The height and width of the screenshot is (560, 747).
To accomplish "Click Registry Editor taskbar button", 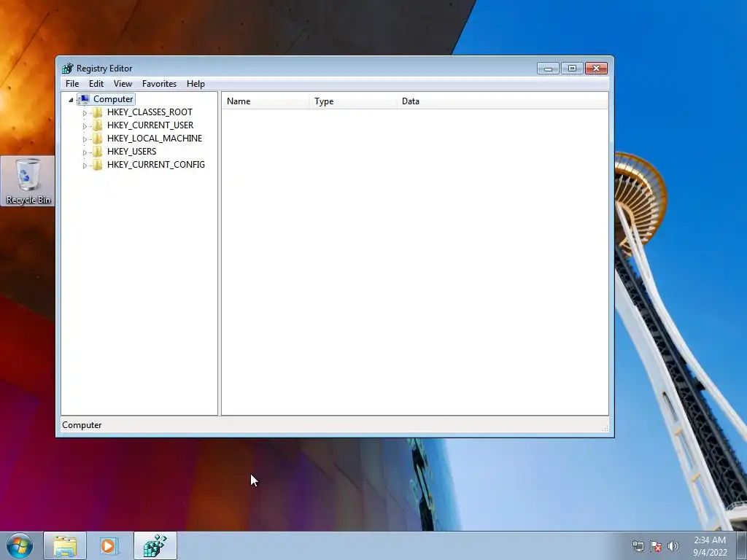I will pos(155,545).
